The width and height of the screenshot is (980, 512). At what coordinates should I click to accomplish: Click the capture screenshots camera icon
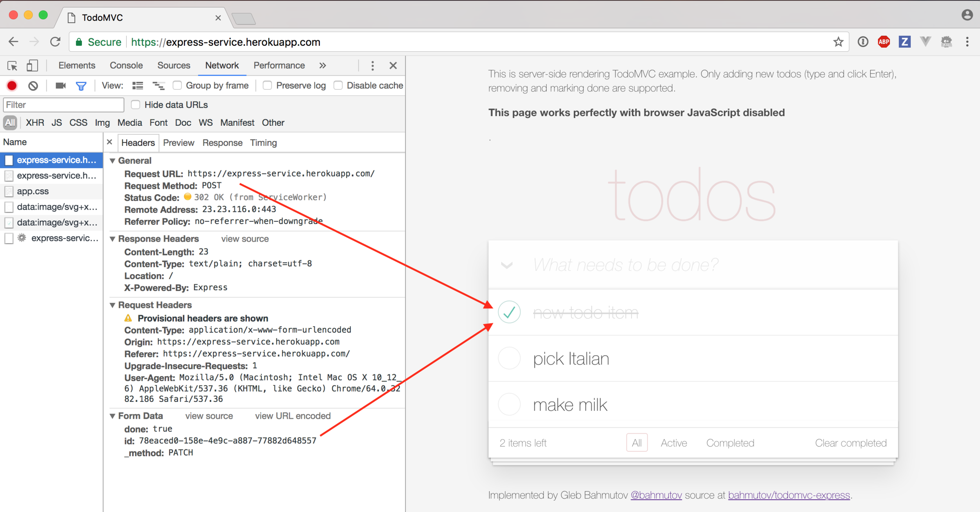tap(60, 85)
